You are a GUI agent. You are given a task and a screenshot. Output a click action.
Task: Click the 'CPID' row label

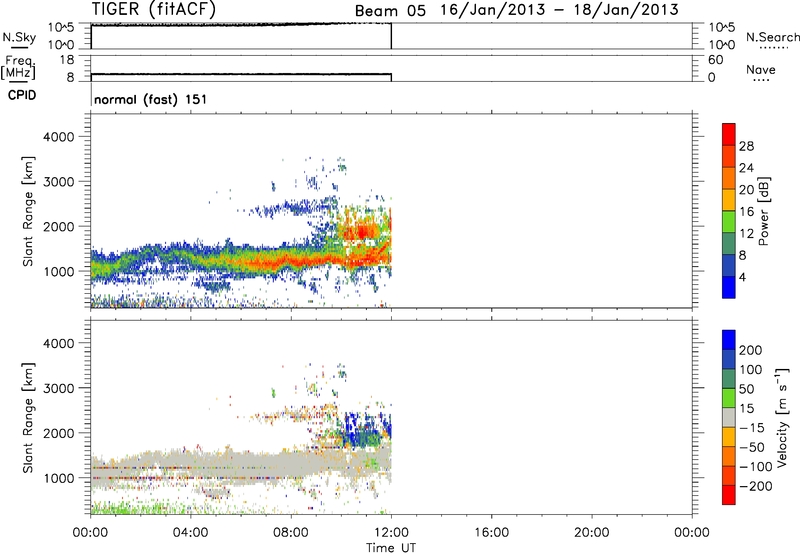pyautogui.click(x=22, y=95)
